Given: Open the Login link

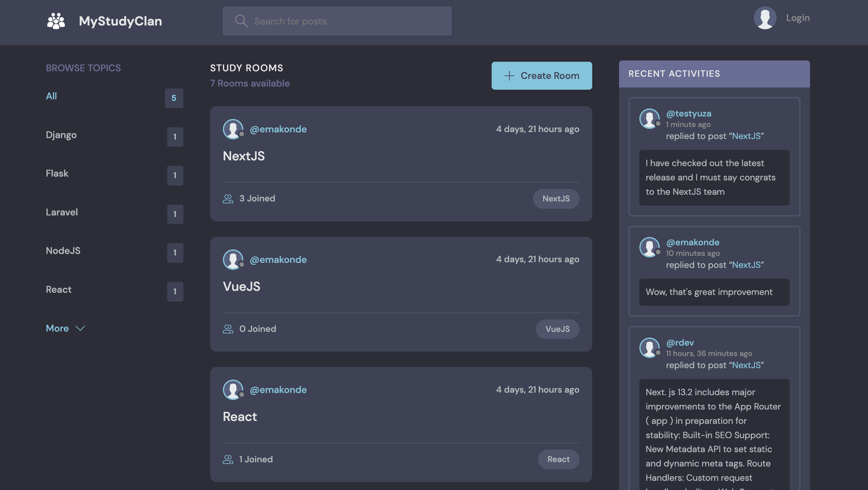Looking at the screenshot, I should coord(798,17).
